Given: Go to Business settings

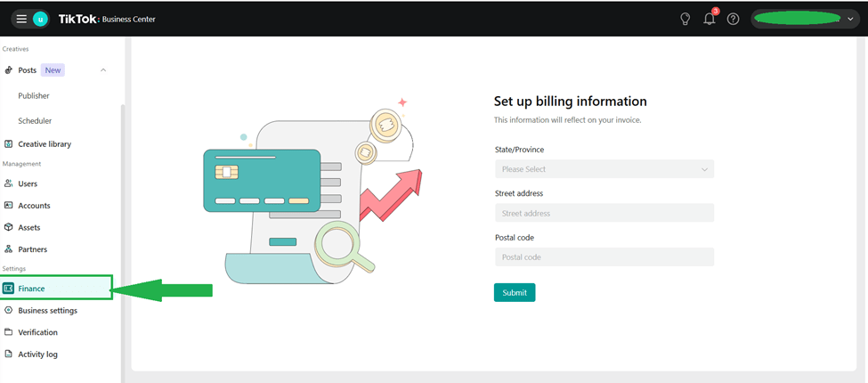Looking at the screenshot, I should point(47,311).
